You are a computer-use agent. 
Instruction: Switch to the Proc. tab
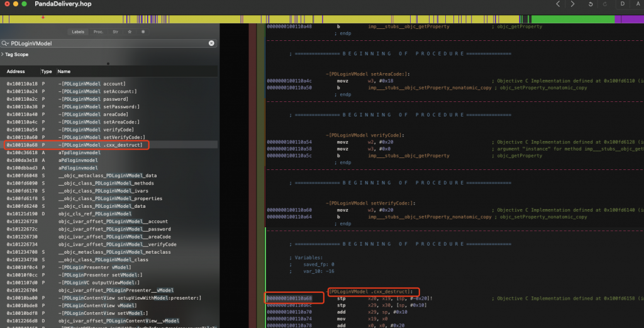tap(98, 31)
